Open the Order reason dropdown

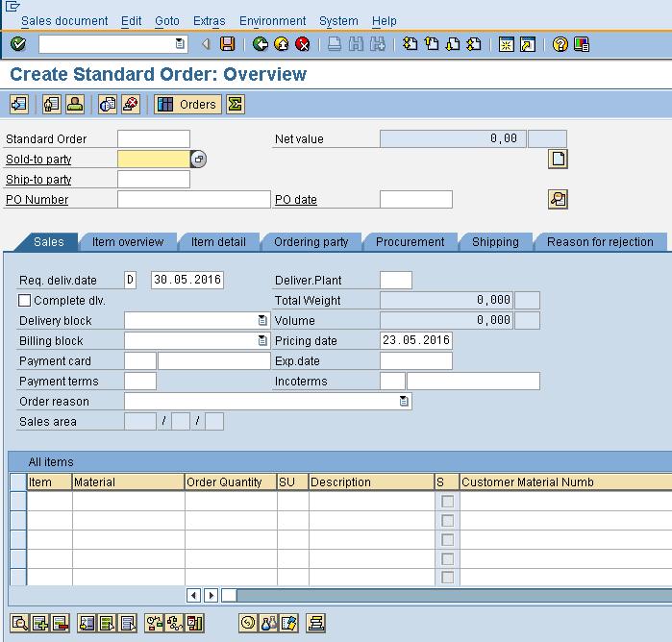(x=404, y=401)
